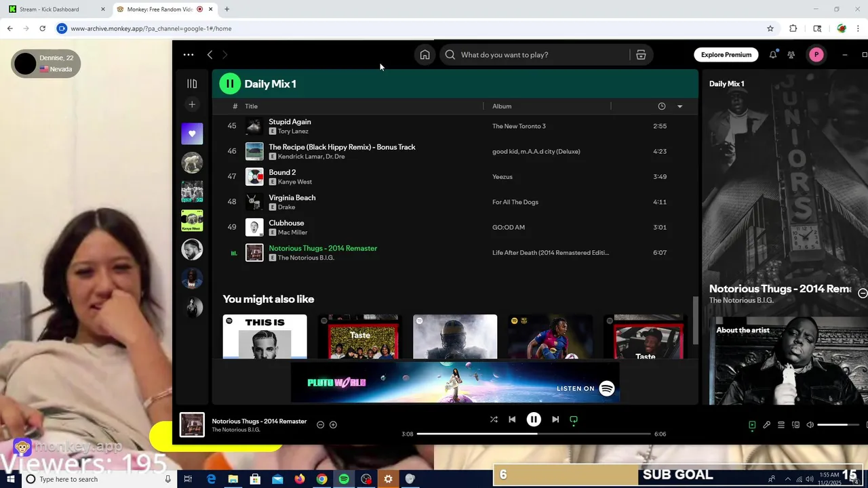Open lyrics microphone icon

coord(766,425)
